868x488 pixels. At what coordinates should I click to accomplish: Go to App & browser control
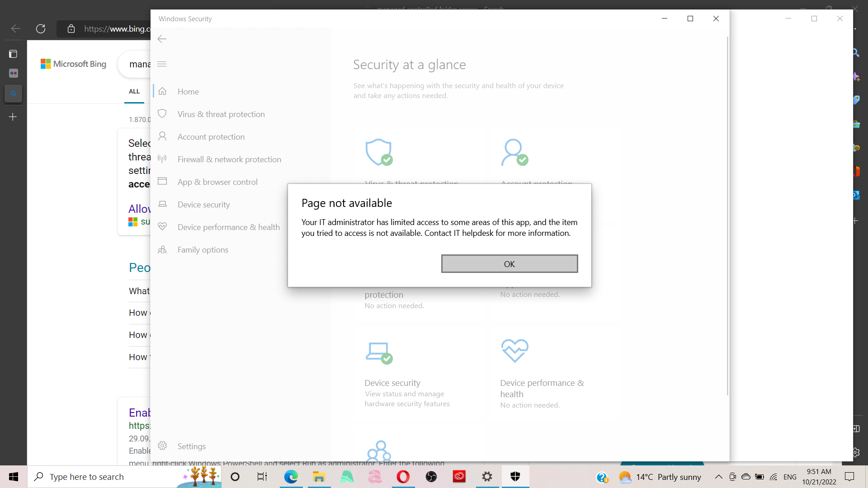(x=217, y=182)
